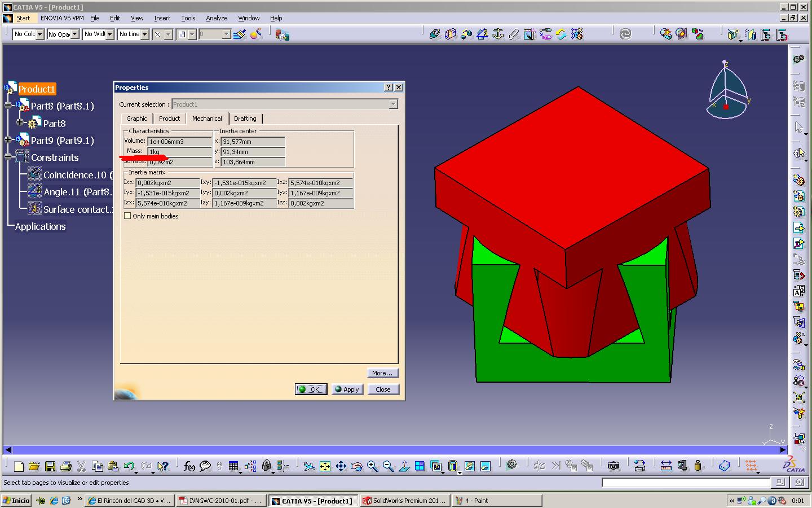The height and width of the screenshot is (508, 812).
Task: Select the Mechanical tab
Action: coord(207,118)
